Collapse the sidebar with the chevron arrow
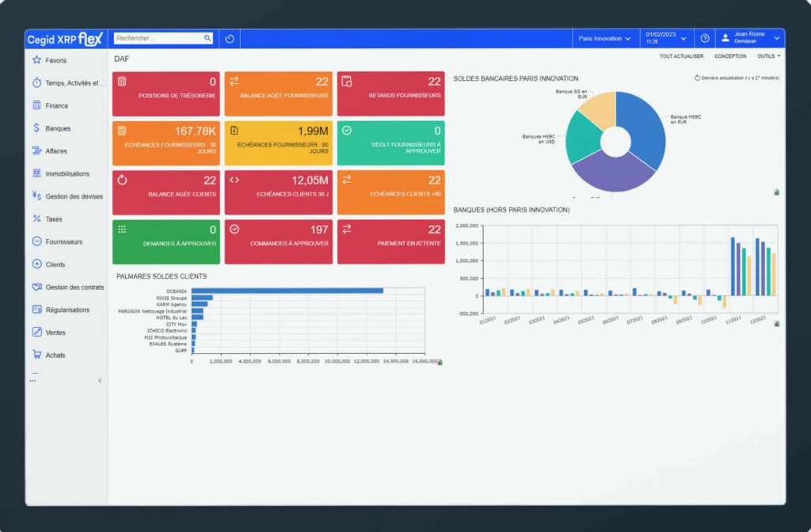811x532 pixels. [100, 381]
